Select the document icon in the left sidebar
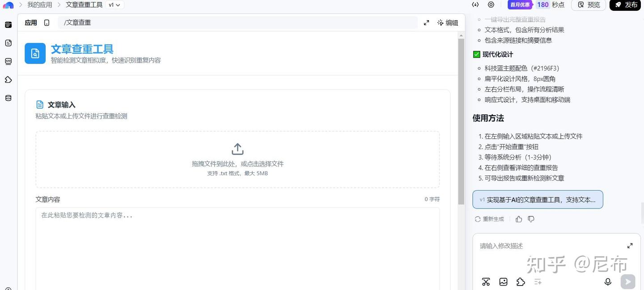Viewport: 644px width, 290px height. (8, 43)
